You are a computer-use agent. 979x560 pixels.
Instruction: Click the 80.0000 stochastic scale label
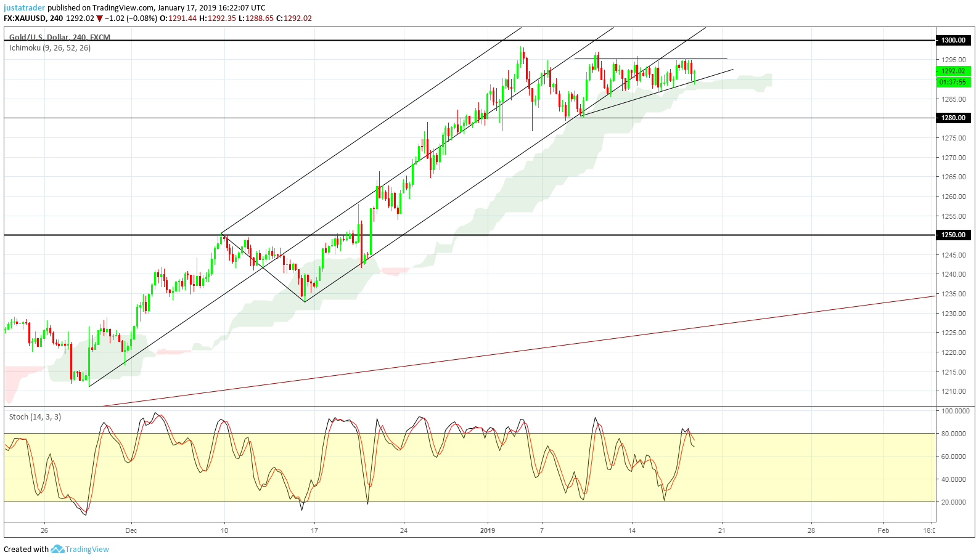point(955,434)
